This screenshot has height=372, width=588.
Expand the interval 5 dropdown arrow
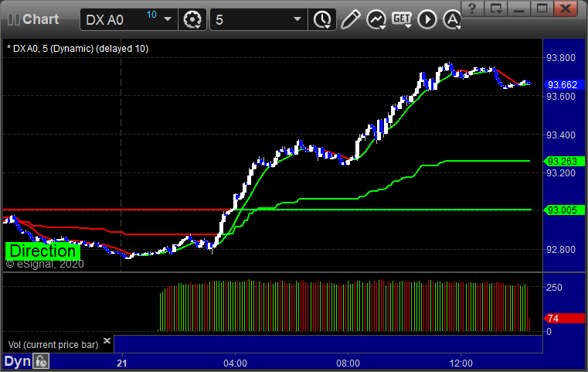point(297,19)
